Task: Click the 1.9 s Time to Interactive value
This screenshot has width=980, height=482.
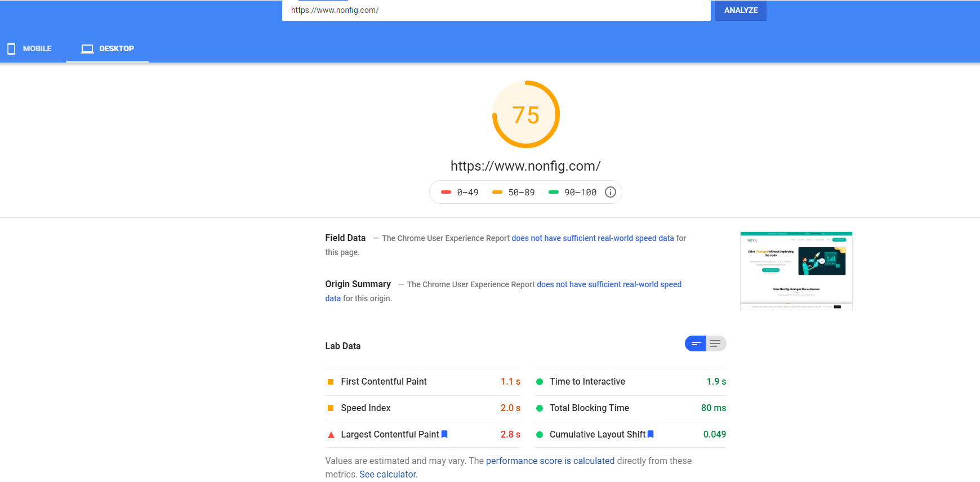Action: pyautogui.click(x=716, y=382)
